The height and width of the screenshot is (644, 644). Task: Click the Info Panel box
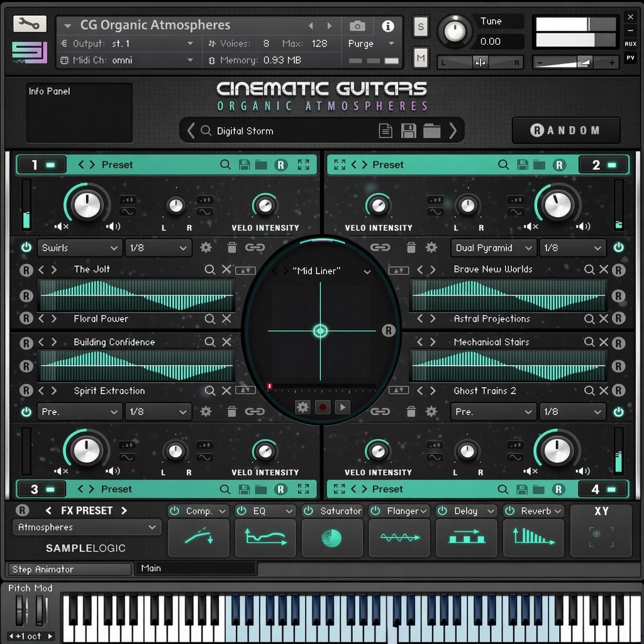[79, 113]
